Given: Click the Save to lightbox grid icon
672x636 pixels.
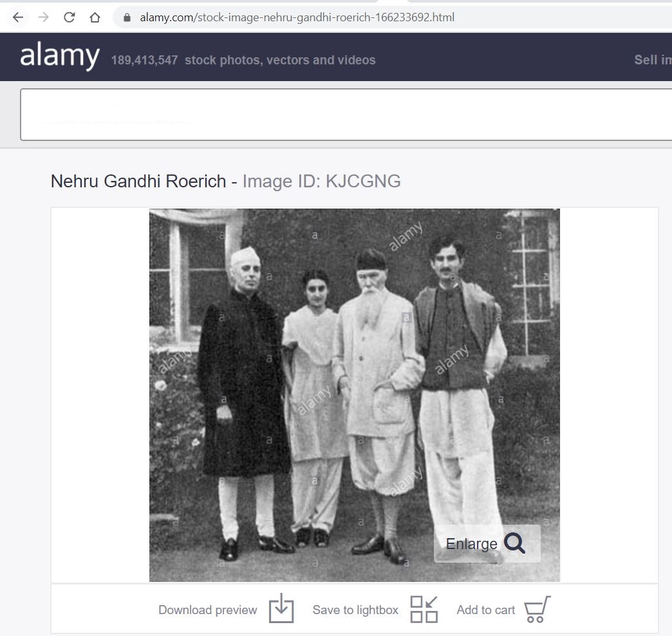Looking at the screenshot, I should (424, 609).
